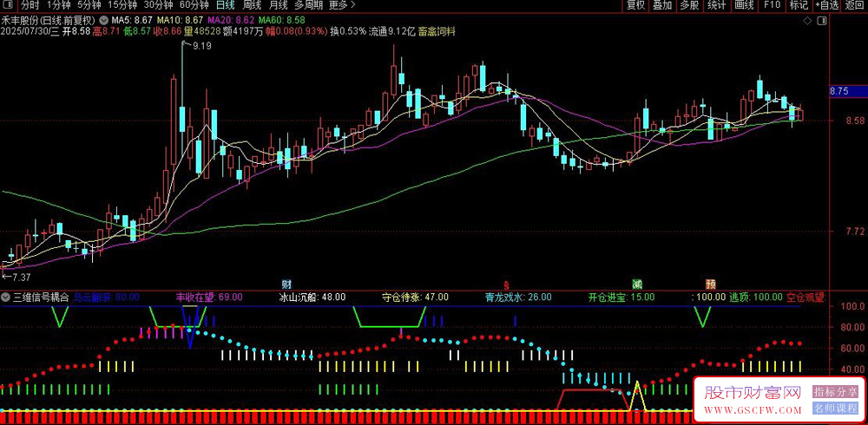Expand dropdown next to 禾丰股份 title
The width and height of the screenshot is (868, 425).
click(104, 21)
